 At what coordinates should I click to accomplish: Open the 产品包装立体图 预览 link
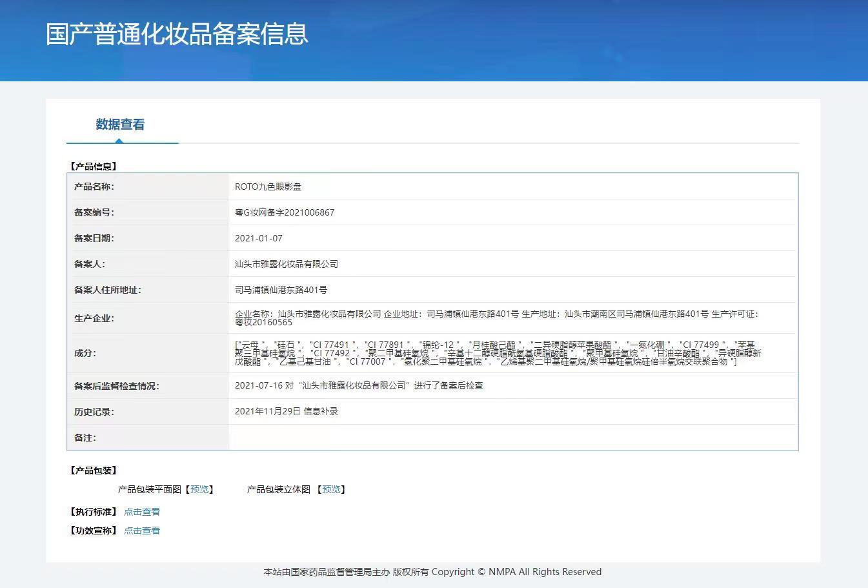[331, 489]
